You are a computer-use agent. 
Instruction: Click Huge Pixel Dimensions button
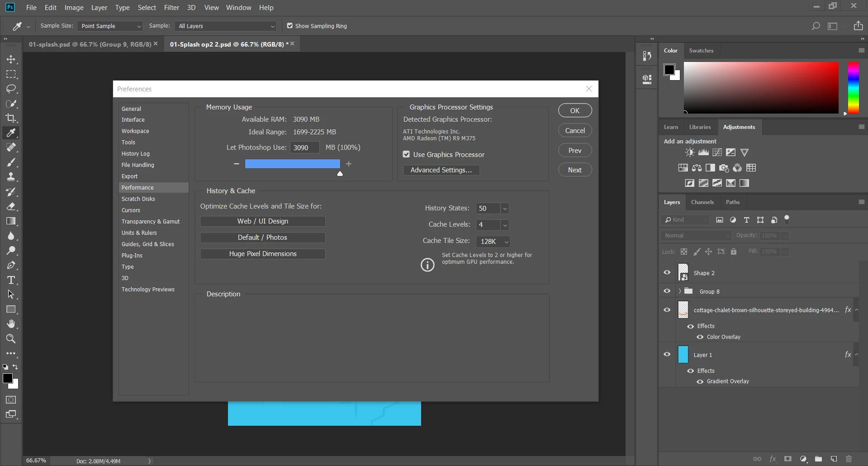click(263, 254)
